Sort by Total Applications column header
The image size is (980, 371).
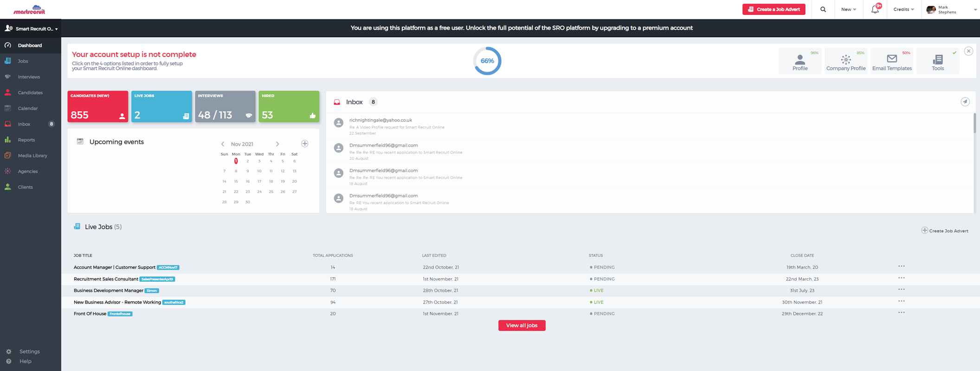tap(333, 255)
